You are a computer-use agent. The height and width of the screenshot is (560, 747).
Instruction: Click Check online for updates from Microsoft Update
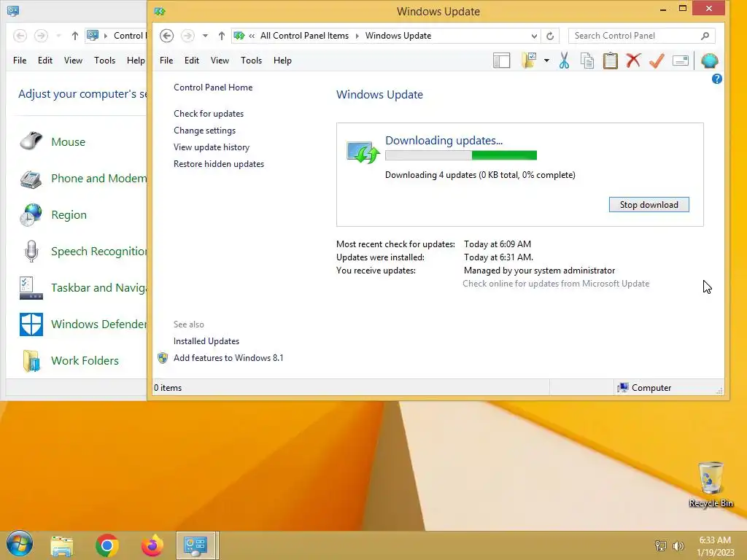point(556,284)
